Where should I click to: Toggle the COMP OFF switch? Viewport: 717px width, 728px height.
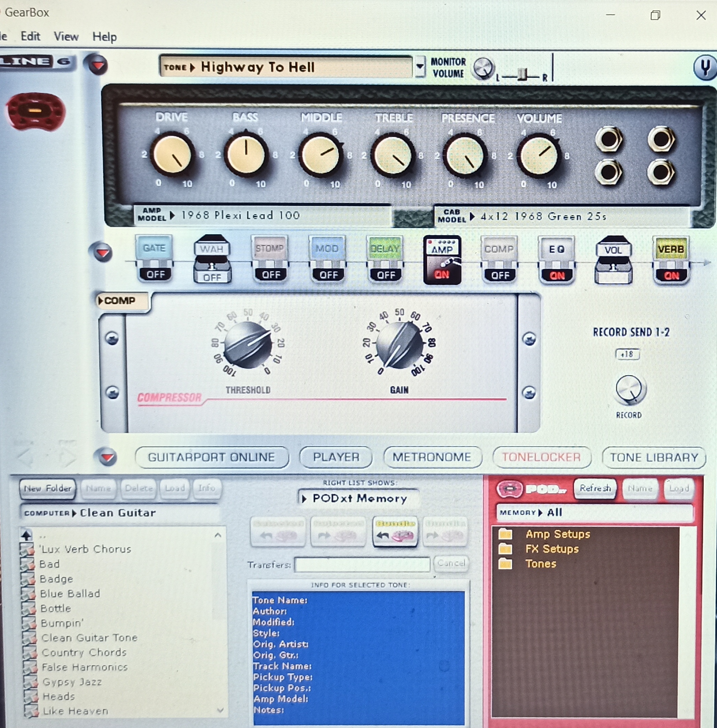tap(500, 275)
